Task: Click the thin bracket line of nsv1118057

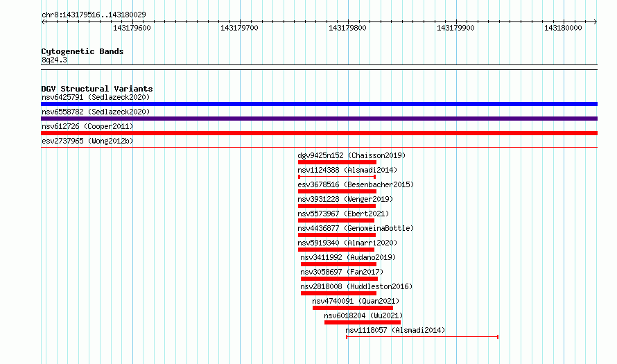Action: click(422, 337)
